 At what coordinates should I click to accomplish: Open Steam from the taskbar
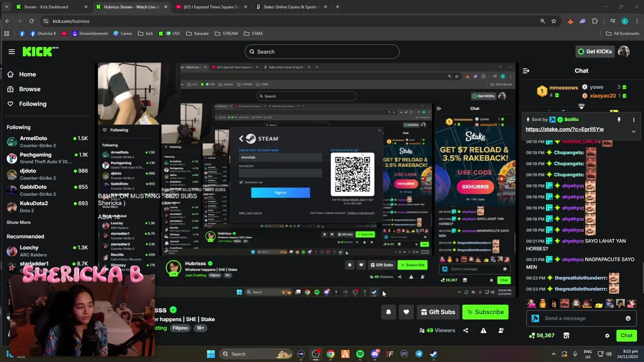(x=434, y=354)
